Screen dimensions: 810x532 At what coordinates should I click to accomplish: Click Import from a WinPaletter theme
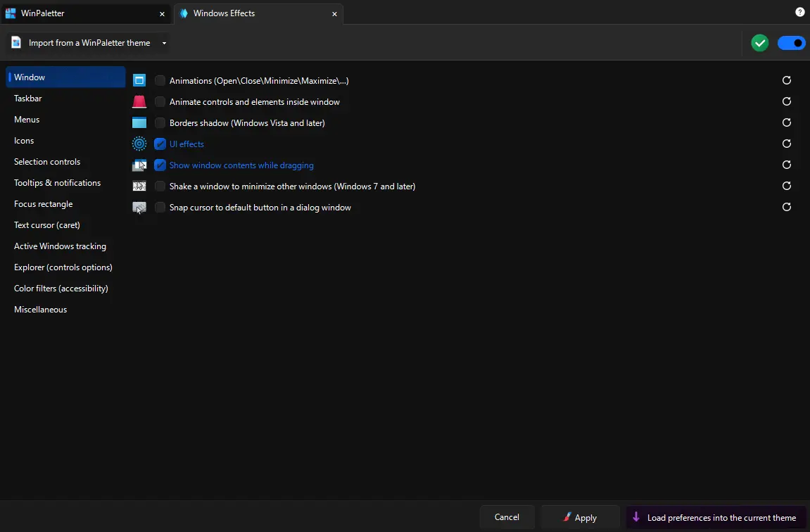tap(89, 43)
